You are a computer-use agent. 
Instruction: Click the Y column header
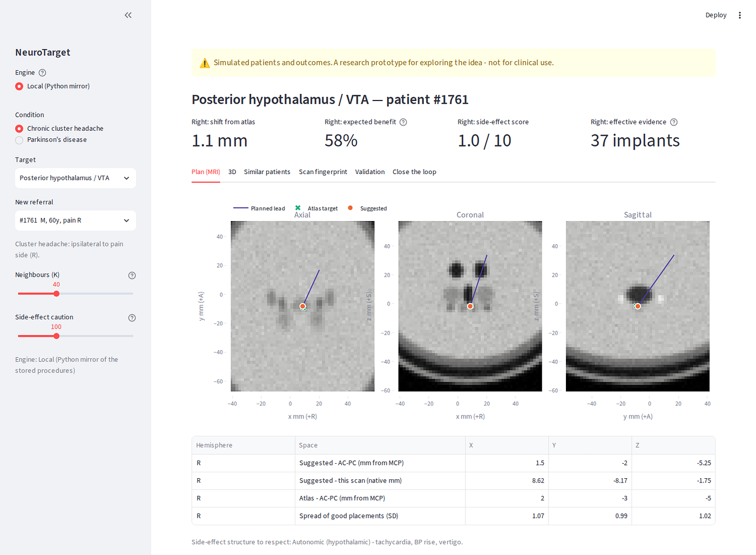pyautogui.click(x=590, y=445)
